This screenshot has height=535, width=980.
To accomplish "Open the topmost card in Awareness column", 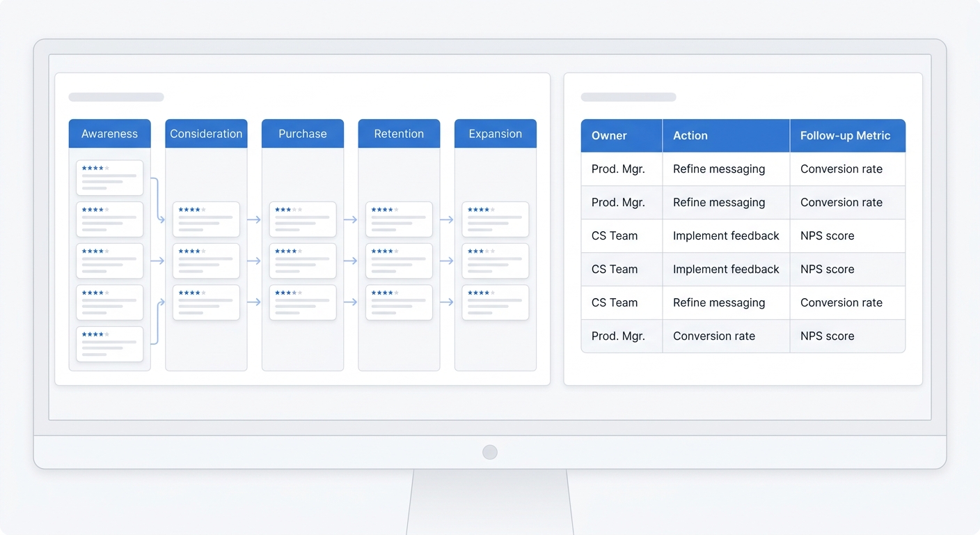I will [109, 178].
